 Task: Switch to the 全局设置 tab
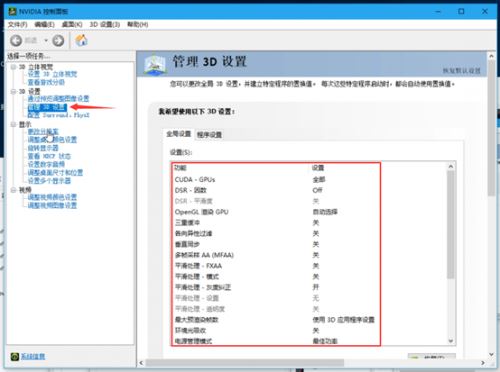(x=179, y=134)
